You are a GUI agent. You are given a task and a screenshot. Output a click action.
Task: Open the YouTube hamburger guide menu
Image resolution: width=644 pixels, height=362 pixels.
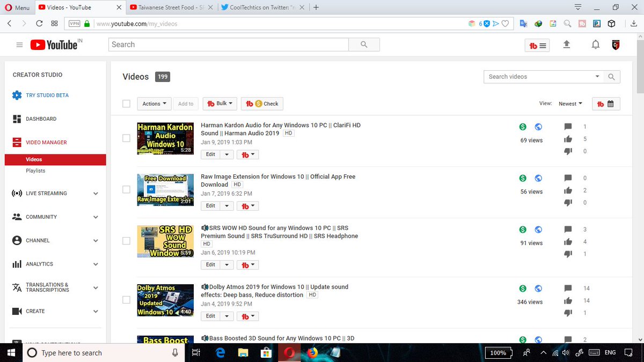pyautogui.click(x=19, y=45)
